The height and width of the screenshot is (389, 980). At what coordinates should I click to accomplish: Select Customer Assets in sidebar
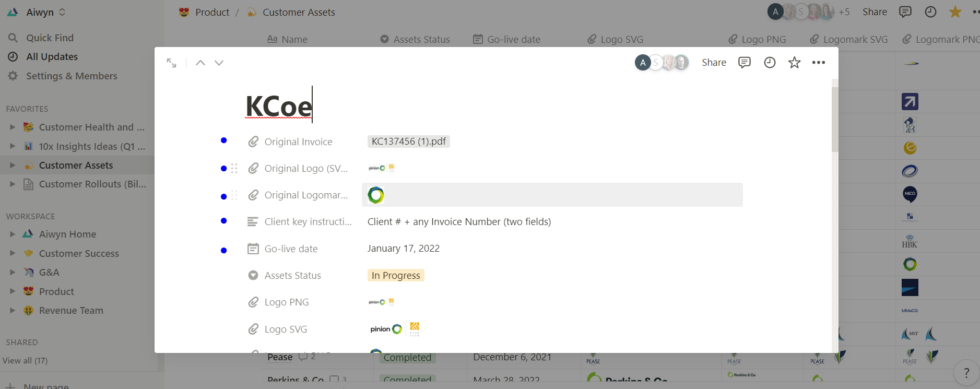pyautogui.click(x=76, y=165)
